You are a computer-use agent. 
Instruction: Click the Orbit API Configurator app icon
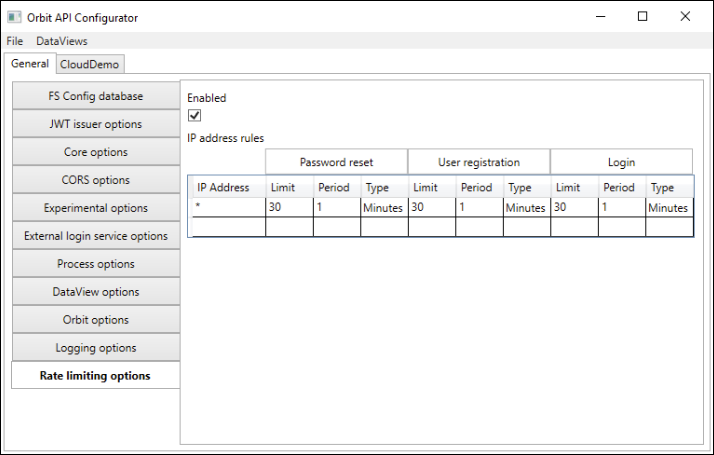pos(14,17)
